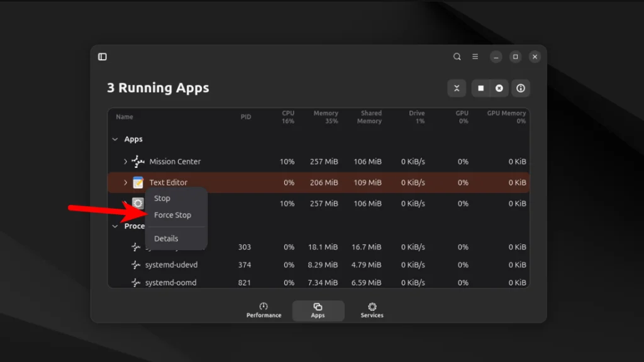Click the gear app icon below Text Editor
Image resolution: width=644 pixels, height=362 pixels.
click(x=138, y=203)
